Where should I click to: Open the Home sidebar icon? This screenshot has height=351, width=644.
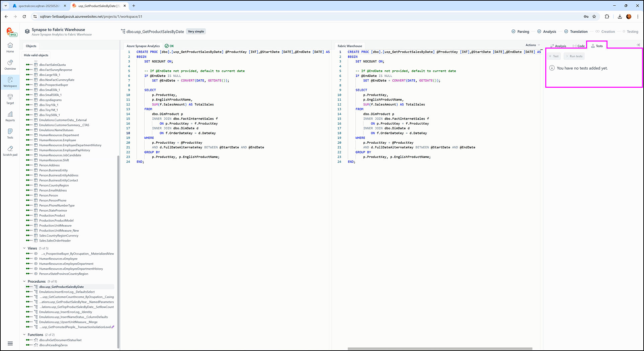[x=10, y=47]
